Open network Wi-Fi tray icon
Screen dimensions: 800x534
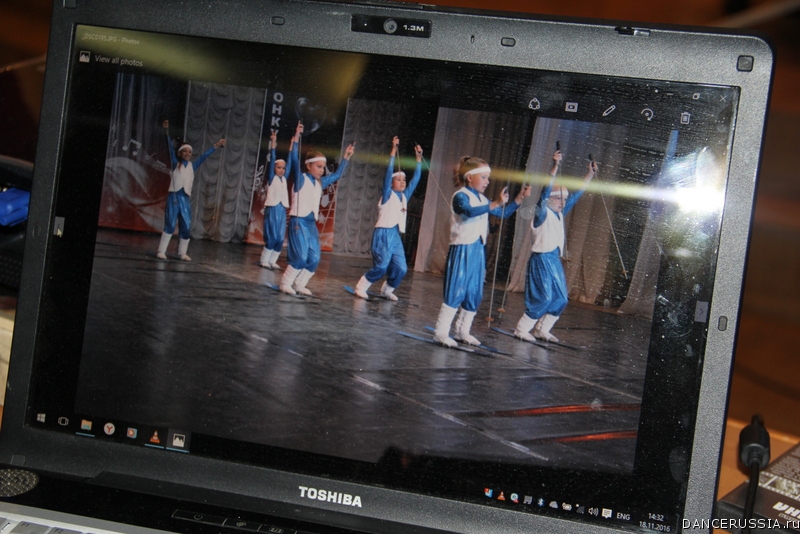(580, 508)
